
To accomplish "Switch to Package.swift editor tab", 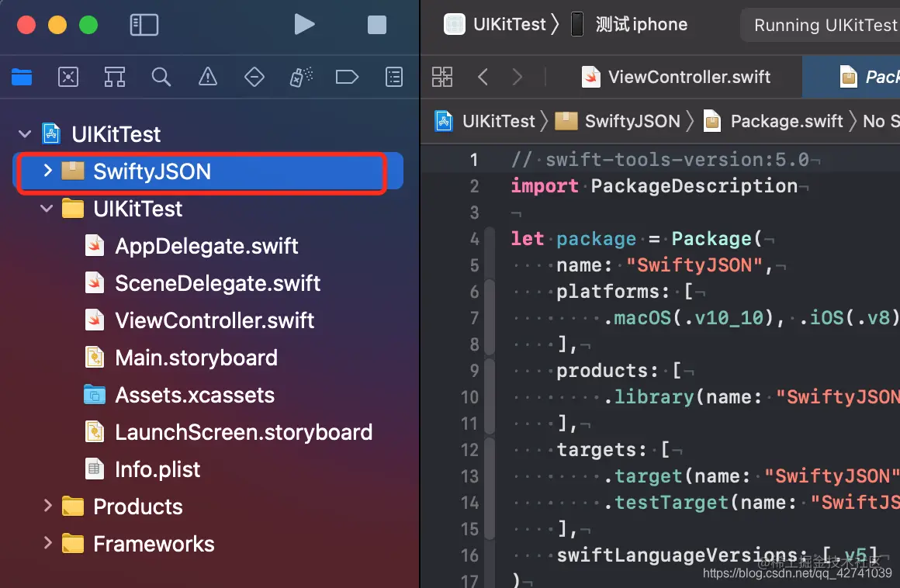I will click(x=850, y=76).
